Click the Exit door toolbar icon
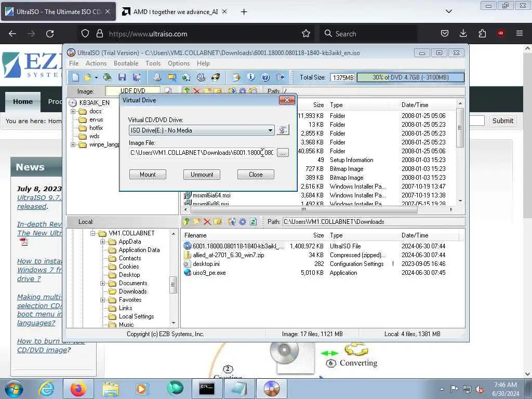Viewport: 532px width, 399px height. pos(280,78)
